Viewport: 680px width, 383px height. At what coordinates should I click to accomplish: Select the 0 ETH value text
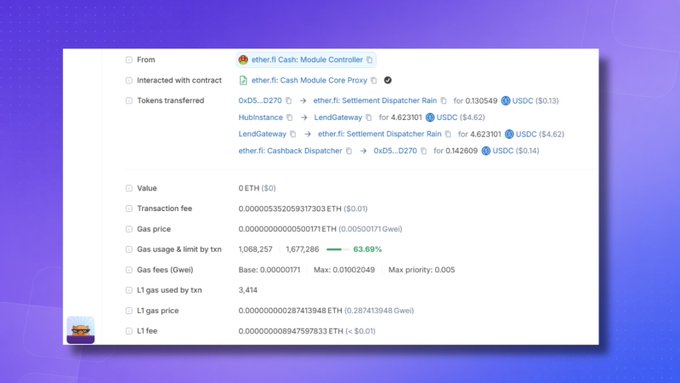pos(248,188)
